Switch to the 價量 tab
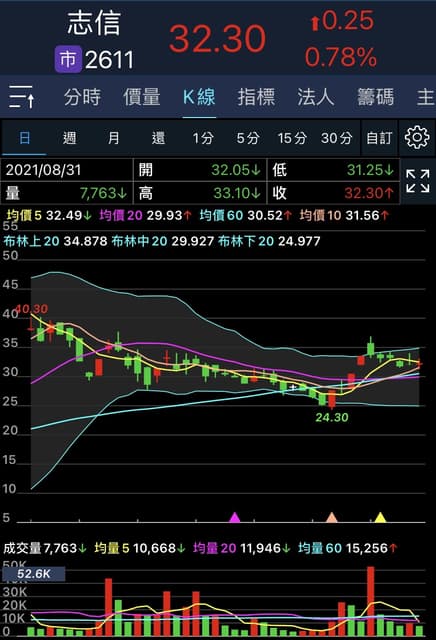The height and width of the screenshot is (640, 436). [141, 97]
